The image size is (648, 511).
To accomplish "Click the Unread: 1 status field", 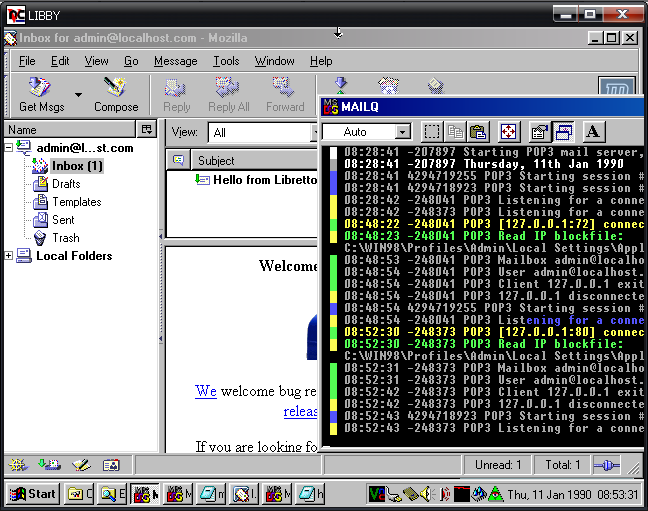I will [x=498, y=465].
